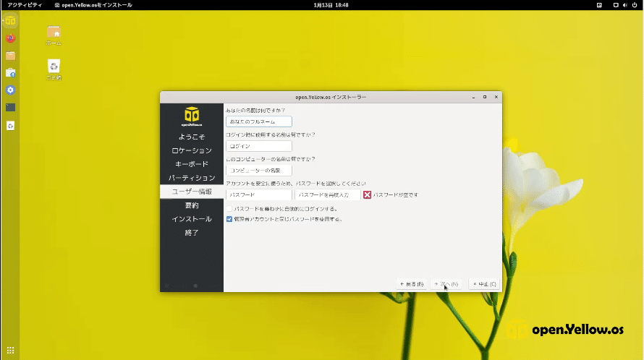644x360 pixels.
Task: Click the red X password error icon
Action: (367, 194)
